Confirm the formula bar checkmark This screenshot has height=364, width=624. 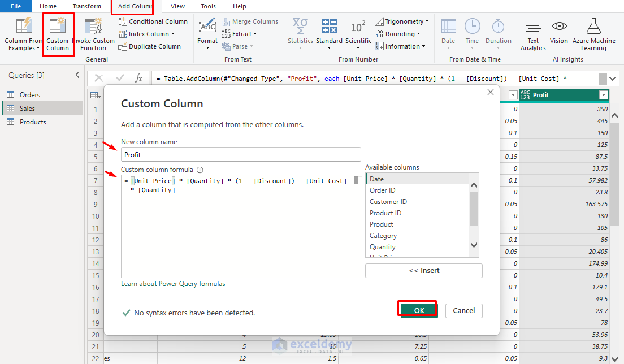[x=120, y=78]
